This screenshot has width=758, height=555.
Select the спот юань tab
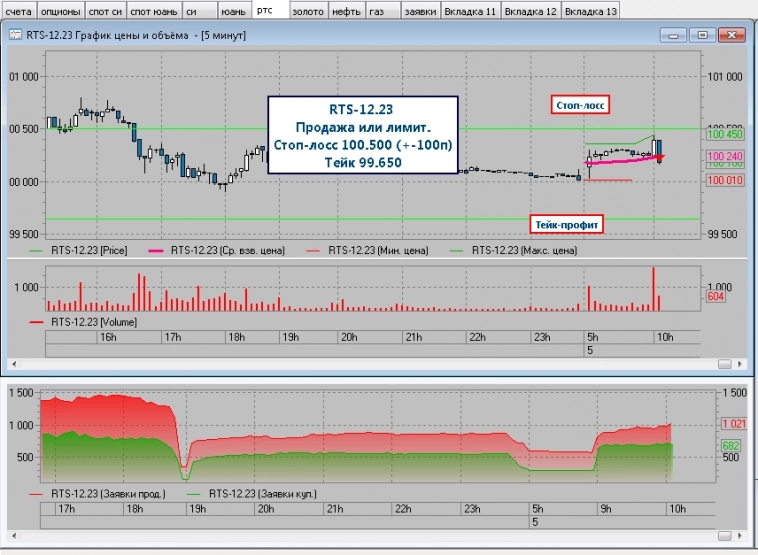[x=149, y=11]
